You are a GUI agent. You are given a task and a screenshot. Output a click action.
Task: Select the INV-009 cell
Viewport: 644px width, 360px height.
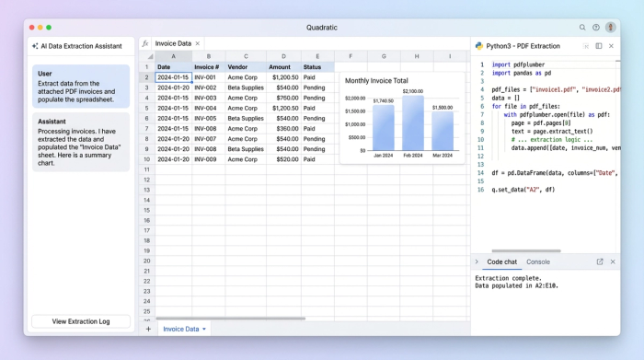[x=209, y=159]
